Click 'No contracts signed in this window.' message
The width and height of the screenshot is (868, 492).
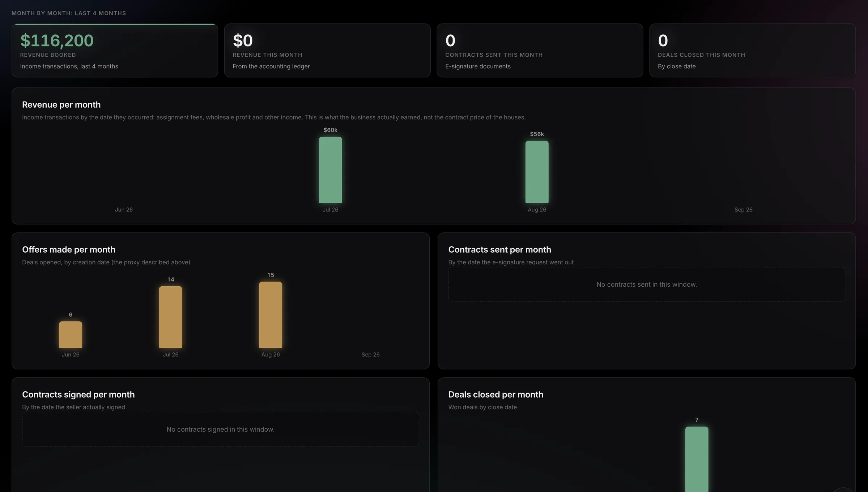221,429
